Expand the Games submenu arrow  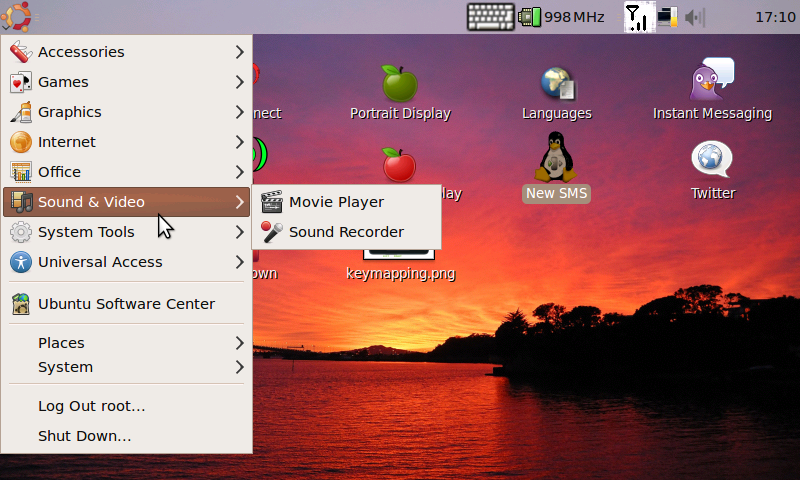pyautogui.click(x=239, y=82)
